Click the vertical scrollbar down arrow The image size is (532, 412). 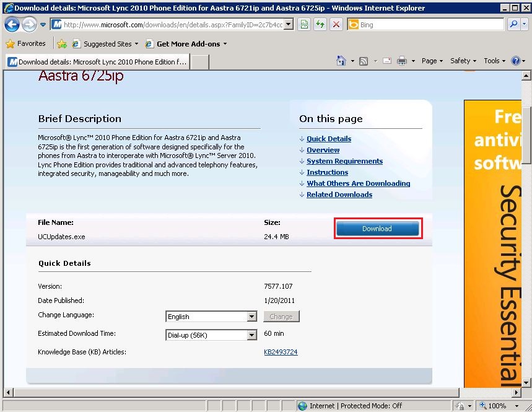coord(526,383)
